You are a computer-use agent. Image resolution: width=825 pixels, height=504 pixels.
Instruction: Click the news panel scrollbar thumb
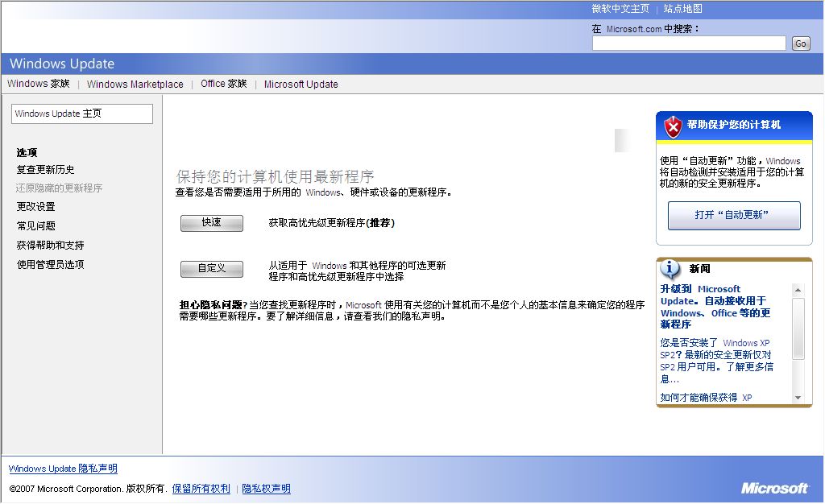(798, 328)
